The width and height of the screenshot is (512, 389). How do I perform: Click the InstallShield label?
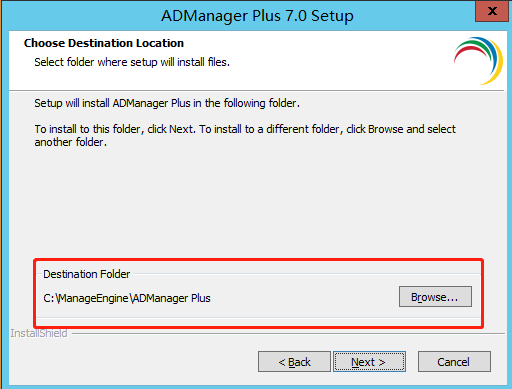39,333
